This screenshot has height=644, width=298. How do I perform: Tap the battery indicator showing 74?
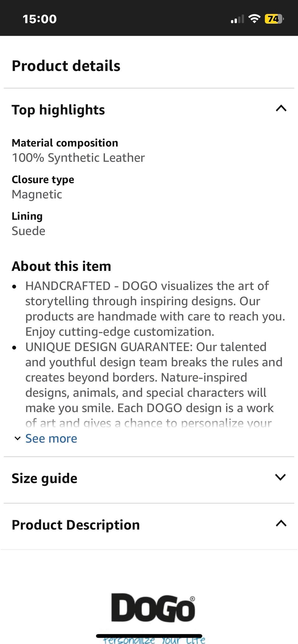(x=273, y=19)
